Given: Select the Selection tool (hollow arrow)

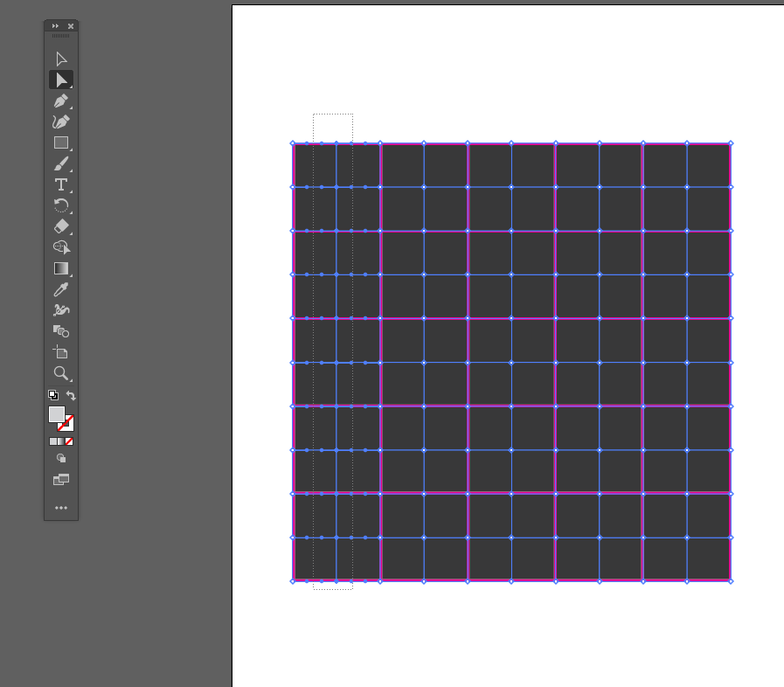Looking at the screenshot, I should 61,59.
